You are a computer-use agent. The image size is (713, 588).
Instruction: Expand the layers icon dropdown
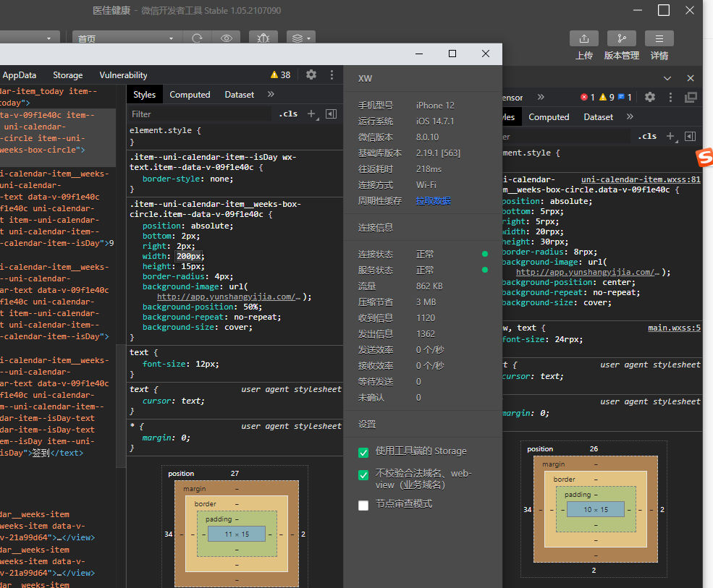click(x=300, y=38)
